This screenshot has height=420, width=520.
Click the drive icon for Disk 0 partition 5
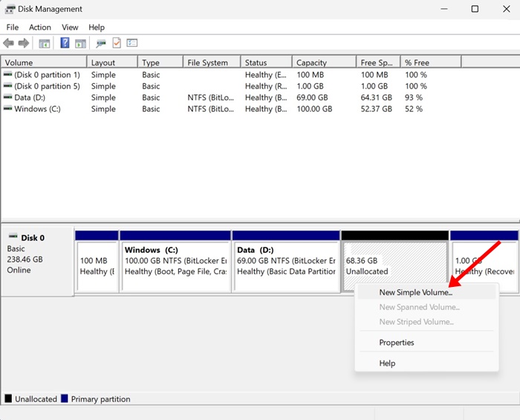(7, 86)
